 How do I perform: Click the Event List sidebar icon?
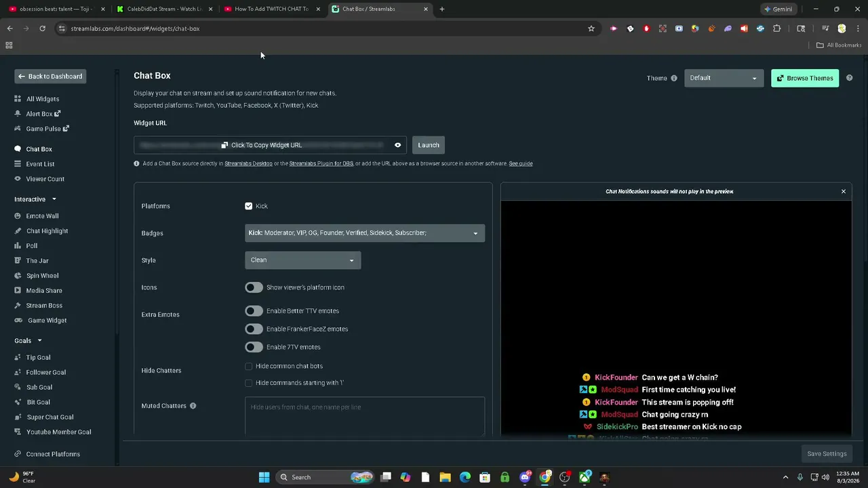(18, 164)
